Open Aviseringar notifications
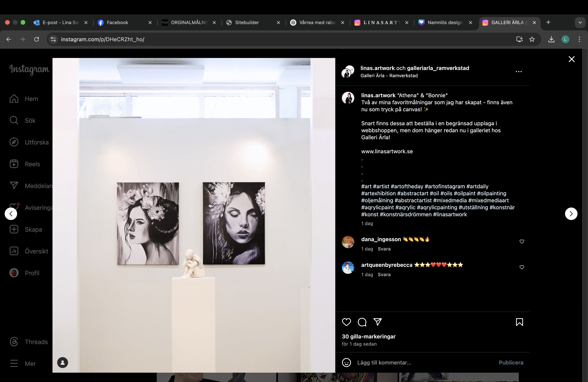This screenshot has height=382, width=588. (x=31, y=207)
